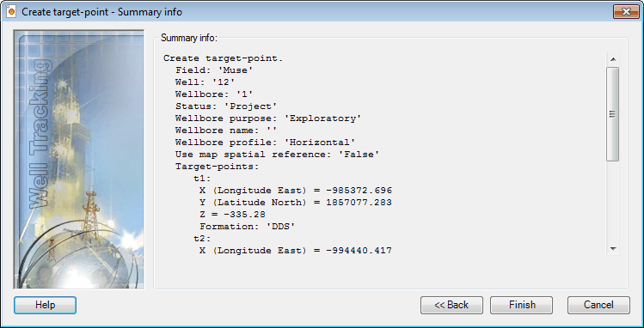Click the Finish button

pyautogui.click(x=522, y=305)
